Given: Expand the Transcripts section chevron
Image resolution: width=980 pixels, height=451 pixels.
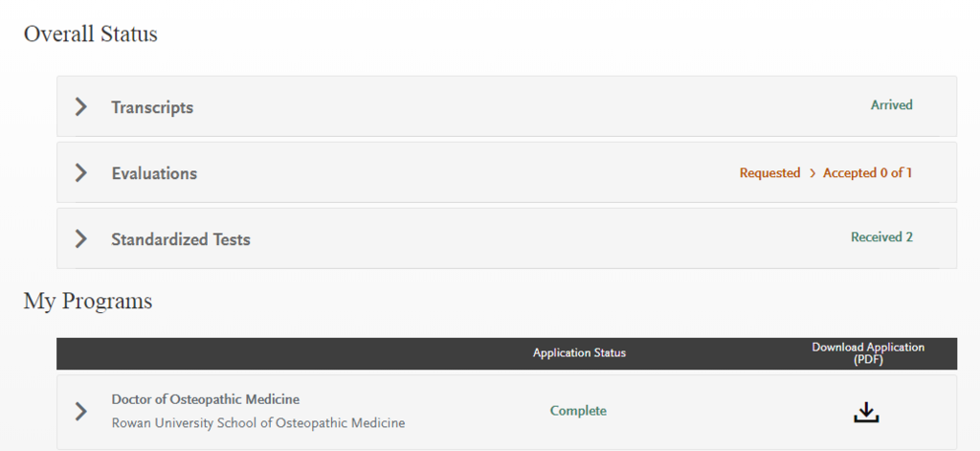Looking at the screenshot, I should 81,107.
